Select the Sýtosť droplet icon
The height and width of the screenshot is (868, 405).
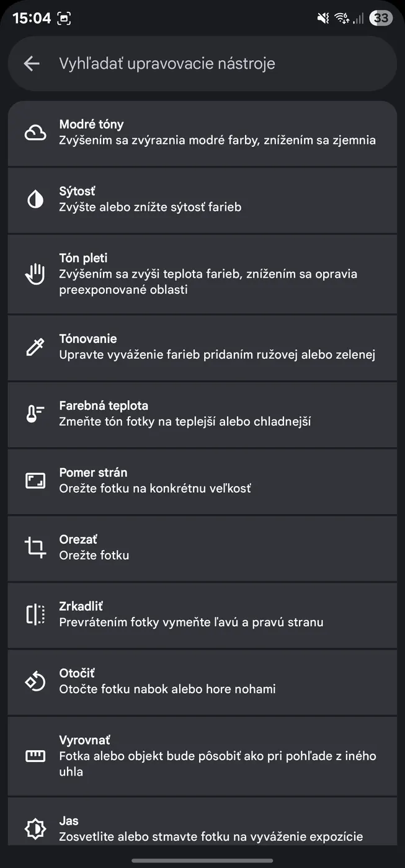click(35, 199)
